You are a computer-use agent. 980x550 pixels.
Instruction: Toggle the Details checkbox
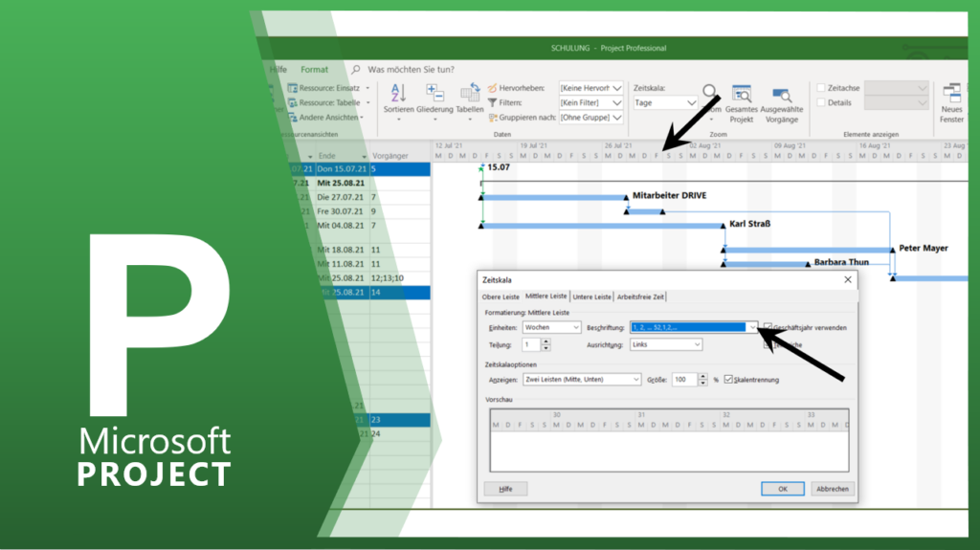tap(821, 102)
